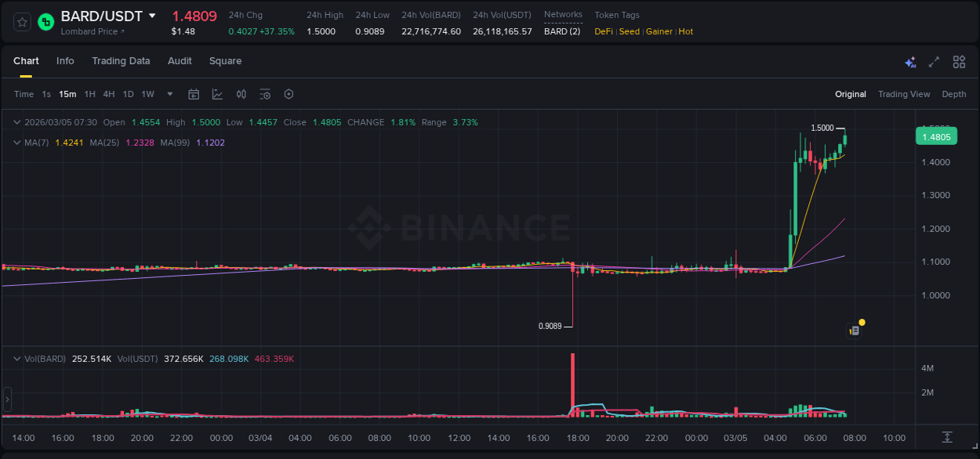The image size is (980, 459).
Task: Open chart settings hexagon icon
Action: 289,93
